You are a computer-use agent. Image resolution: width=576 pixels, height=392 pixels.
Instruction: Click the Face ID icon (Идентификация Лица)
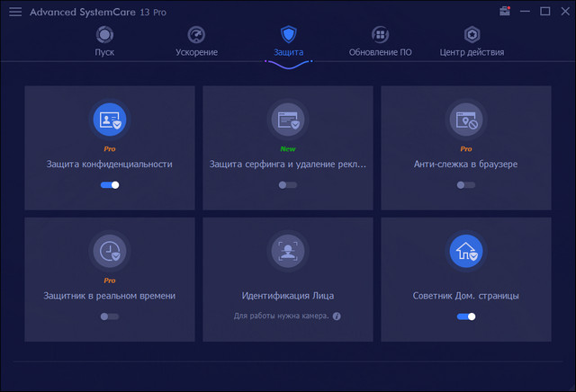pyautogui.click(x=288, y=251)
